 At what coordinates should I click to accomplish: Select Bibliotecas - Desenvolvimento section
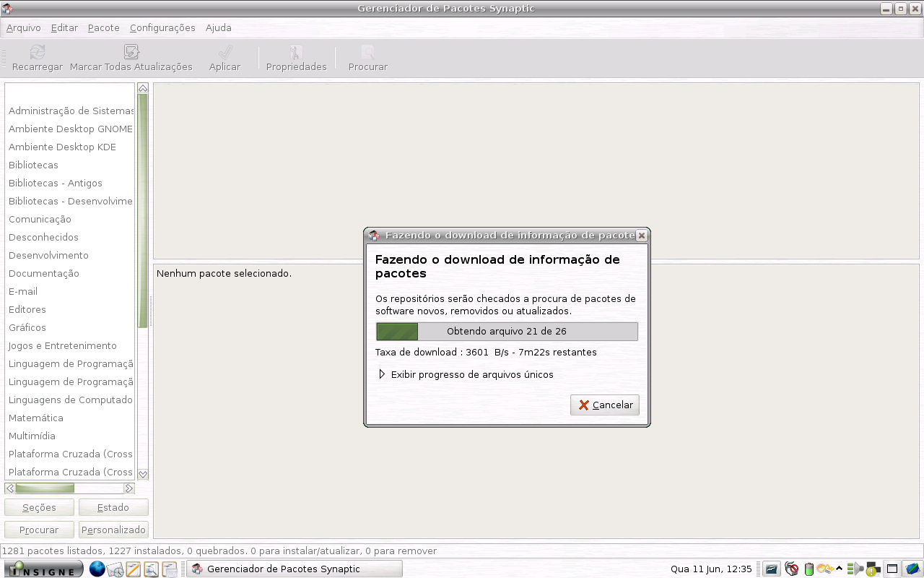tap(70, 201)
